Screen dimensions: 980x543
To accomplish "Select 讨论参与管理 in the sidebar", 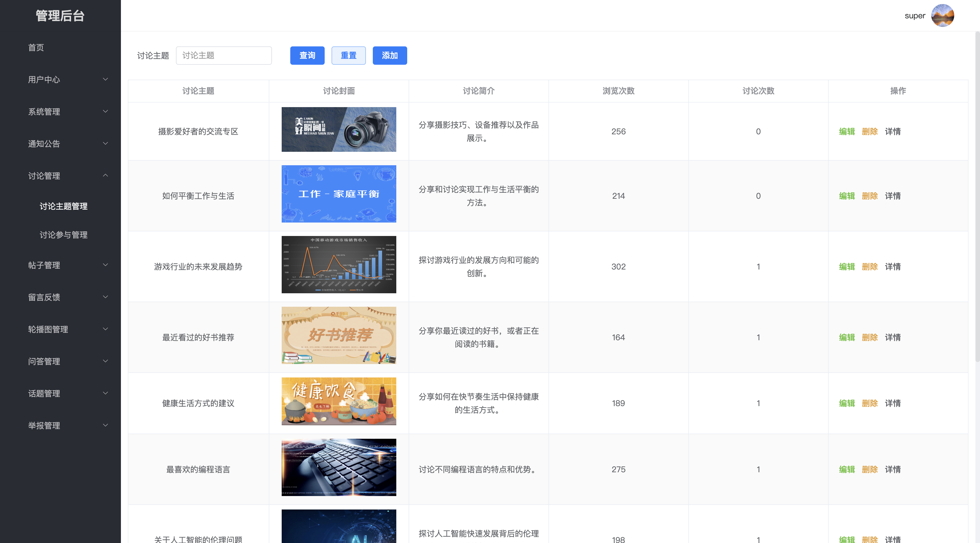I will click(x=64, y=235).
